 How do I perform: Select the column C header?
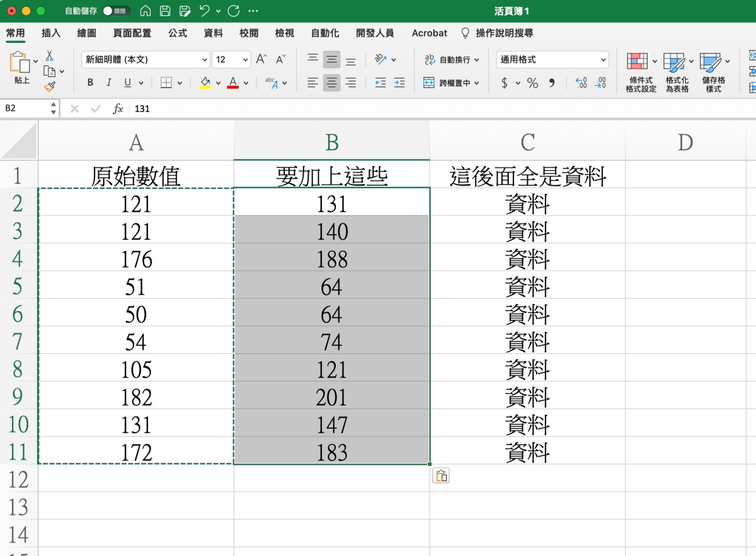coord(527,143)
